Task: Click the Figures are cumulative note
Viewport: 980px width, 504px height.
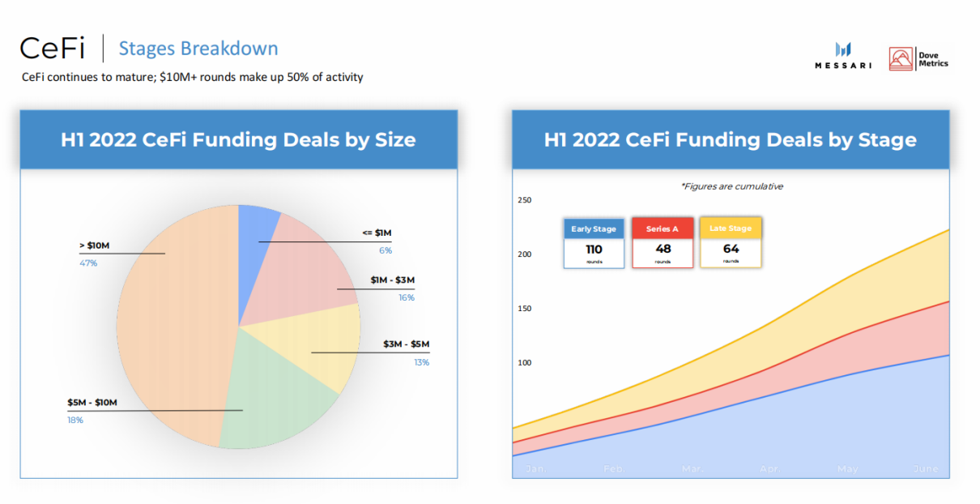Action: click(732, 186)
